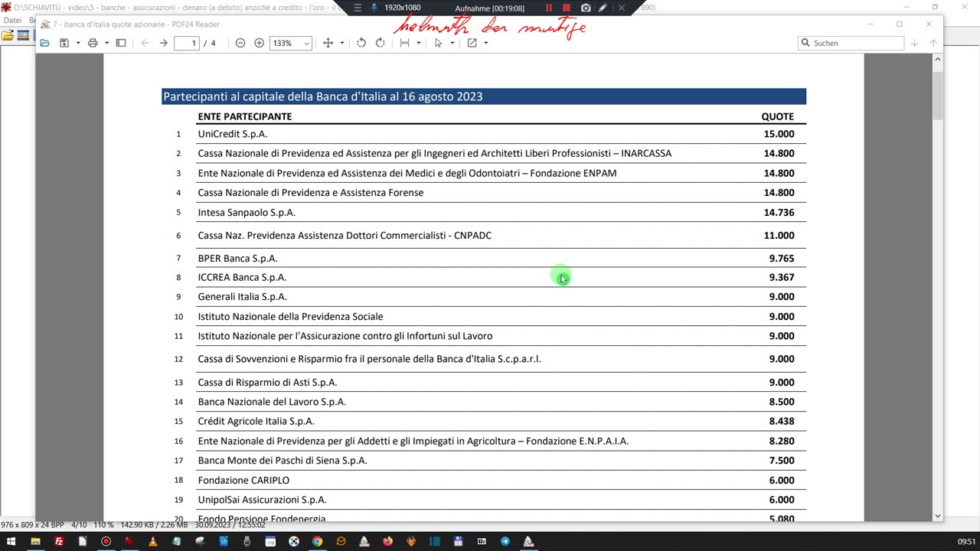Open Firefox from the taskbar
980x551 pixels.
387,542
